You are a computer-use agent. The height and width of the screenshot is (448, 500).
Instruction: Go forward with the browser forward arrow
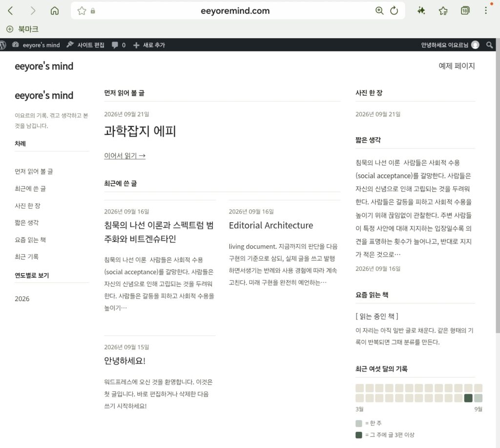click(x=33, y=11)
